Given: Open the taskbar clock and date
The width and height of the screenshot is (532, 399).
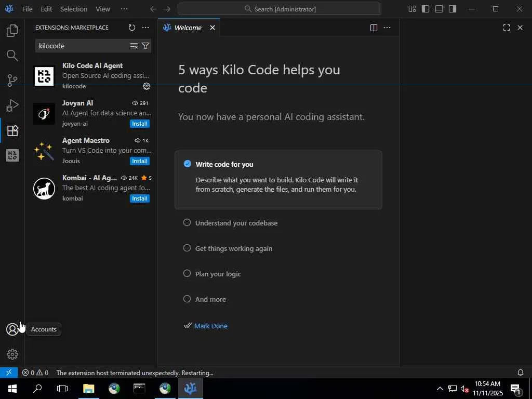Looking at the screenshot, I should coord(487,389).
